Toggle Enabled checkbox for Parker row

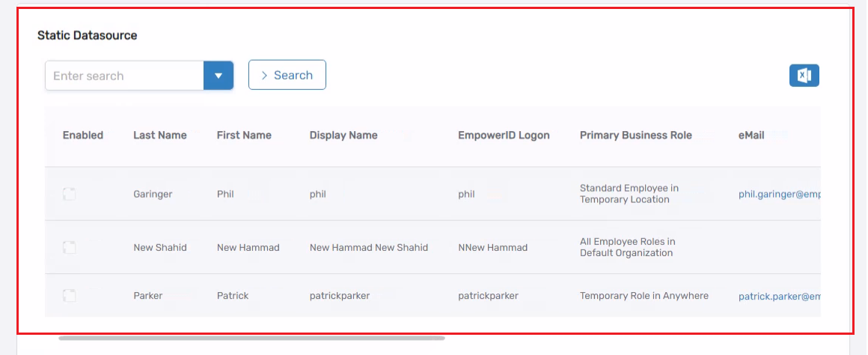click(x=69, y=296)
